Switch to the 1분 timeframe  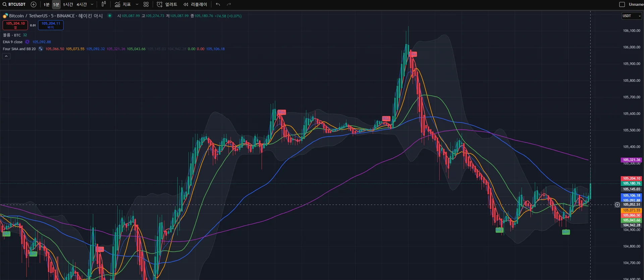point(46,4)
